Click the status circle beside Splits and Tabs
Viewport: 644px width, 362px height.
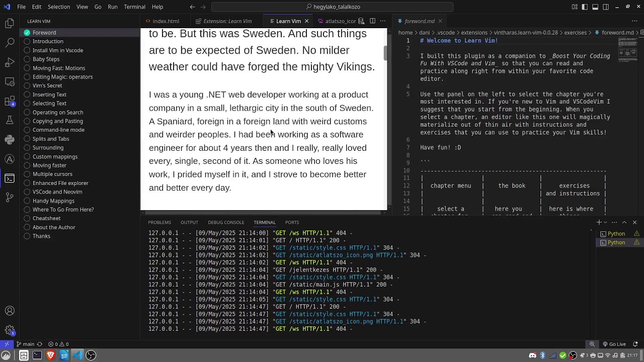(27, 139)
